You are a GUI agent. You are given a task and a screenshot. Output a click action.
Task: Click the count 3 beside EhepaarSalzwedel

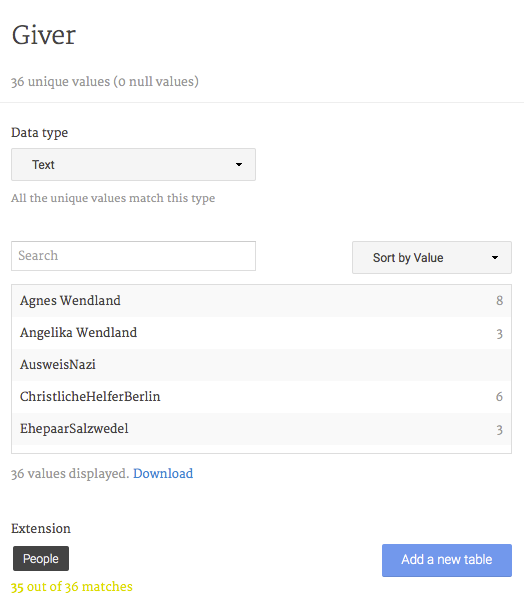click(x=499, y=430)
